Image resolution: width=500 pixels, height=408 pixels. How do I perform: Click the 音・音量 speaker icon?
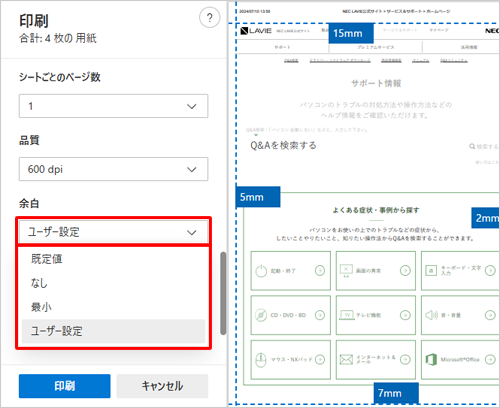(431, 315)
